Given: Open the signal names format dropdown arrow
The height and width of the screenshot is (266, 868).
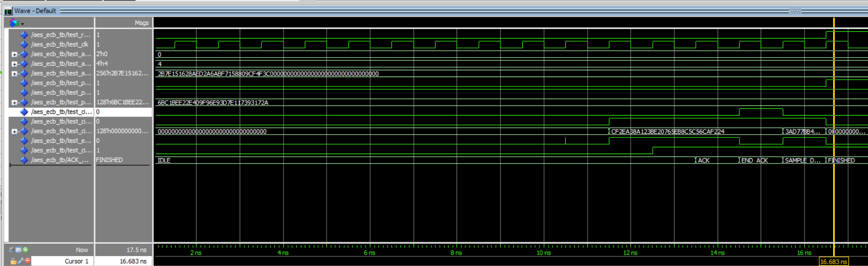Looking at the screenshot, I should (x=23, y=24).
